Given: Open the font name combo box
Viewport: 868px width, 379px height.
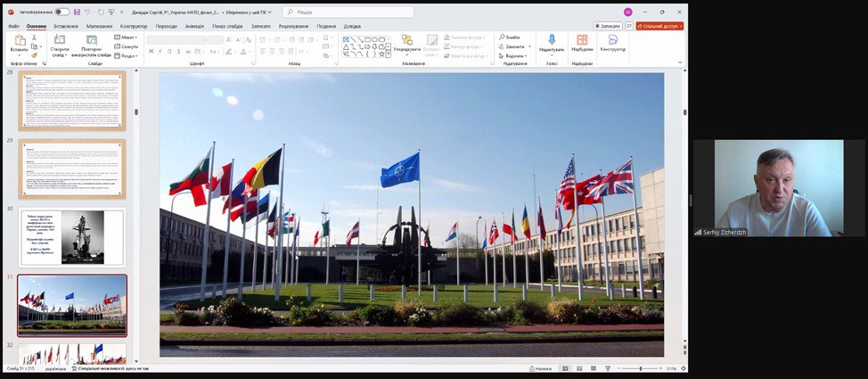Looking at the screenshot, I should tap(176, 40).
